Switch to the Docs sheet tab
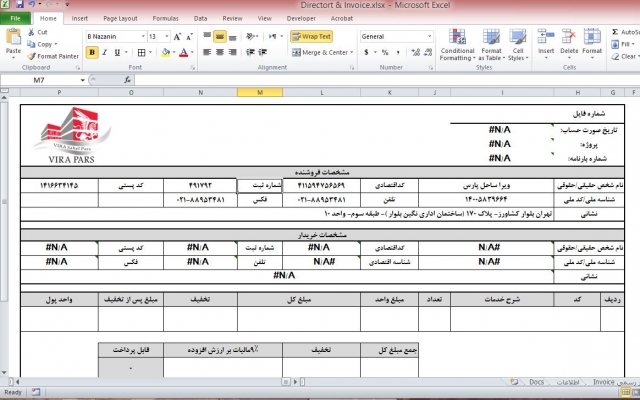Viewport: 640px width, 400px height. tap(536, 382)
